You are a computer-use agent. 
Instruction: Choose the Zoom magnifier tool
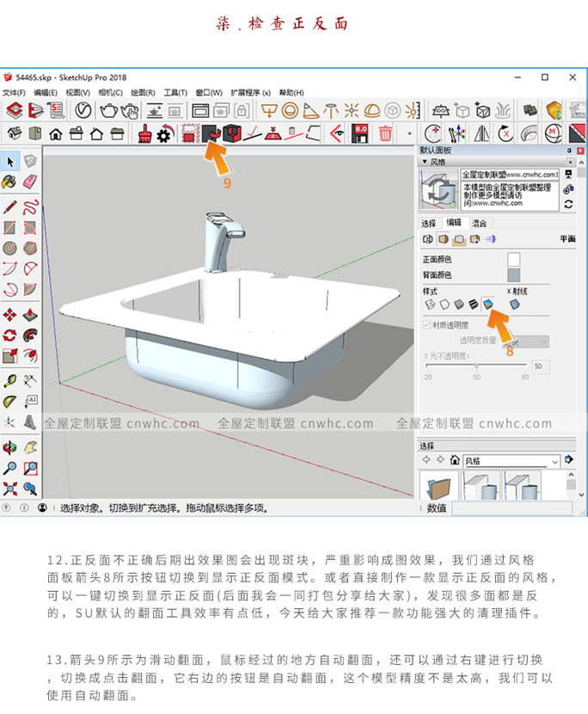[9, 468]
